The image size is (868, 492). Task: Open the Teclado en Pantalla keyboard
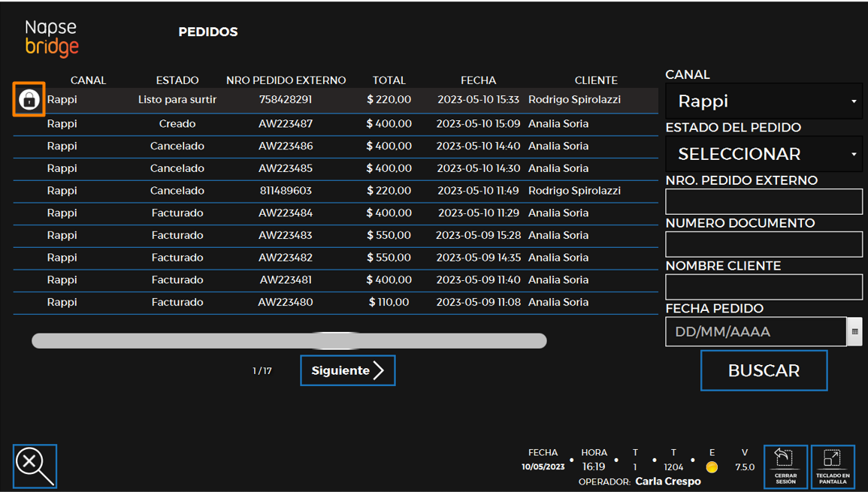pyautogui.click(x=833, y=466)
